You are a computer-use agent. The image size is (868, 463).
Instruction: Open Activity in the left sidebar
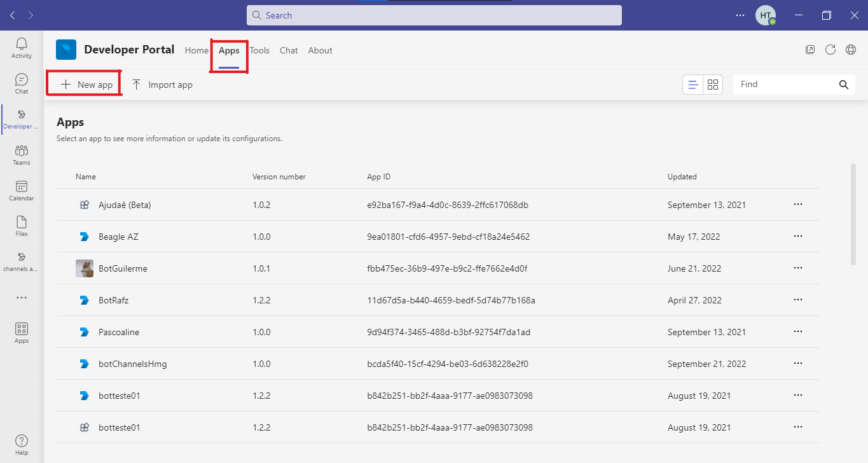(x=22, y=48)
